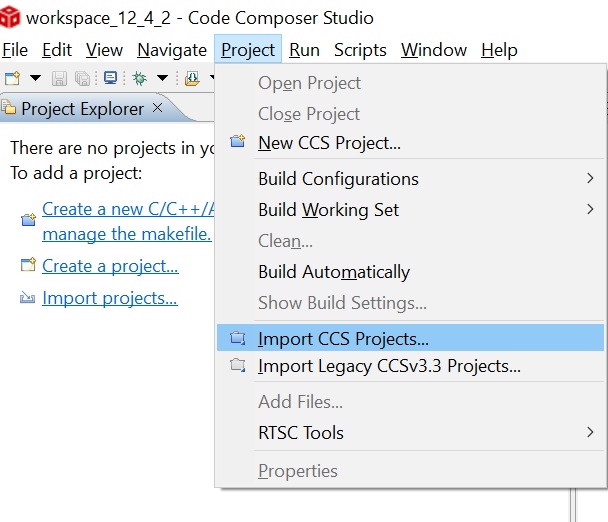Follow the Create a project link
Image resolution: width=608 pixels, height=522 pixels.
[110, 266]
